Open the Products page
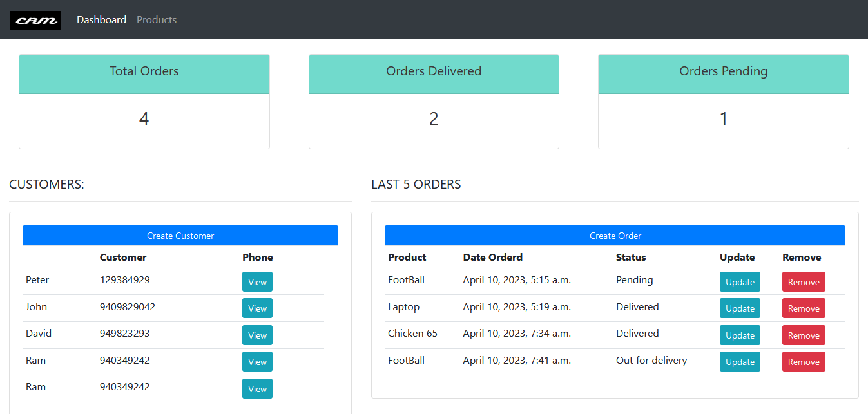The height and width of the screenshot is (414, 868). click(x=156, y=20)
